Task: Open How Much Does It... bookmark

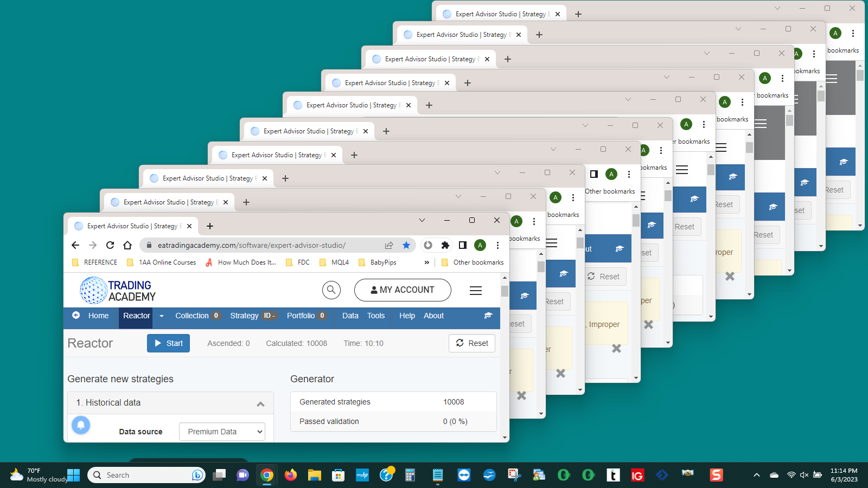Action: coord(241,262)
